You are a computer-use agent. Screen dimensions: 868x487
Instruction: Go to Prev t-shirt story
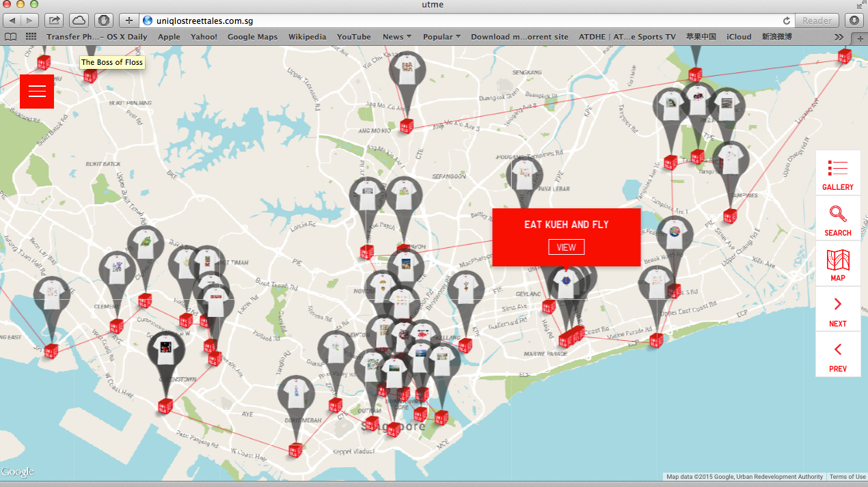(x=838, y=354)
